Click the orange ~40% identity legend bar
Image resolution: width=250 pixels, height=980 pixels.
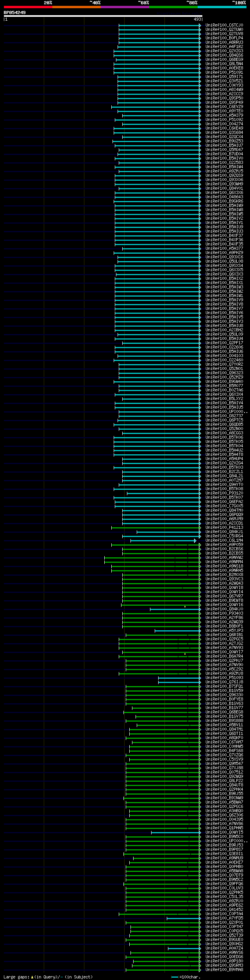(x=77, y=7)
